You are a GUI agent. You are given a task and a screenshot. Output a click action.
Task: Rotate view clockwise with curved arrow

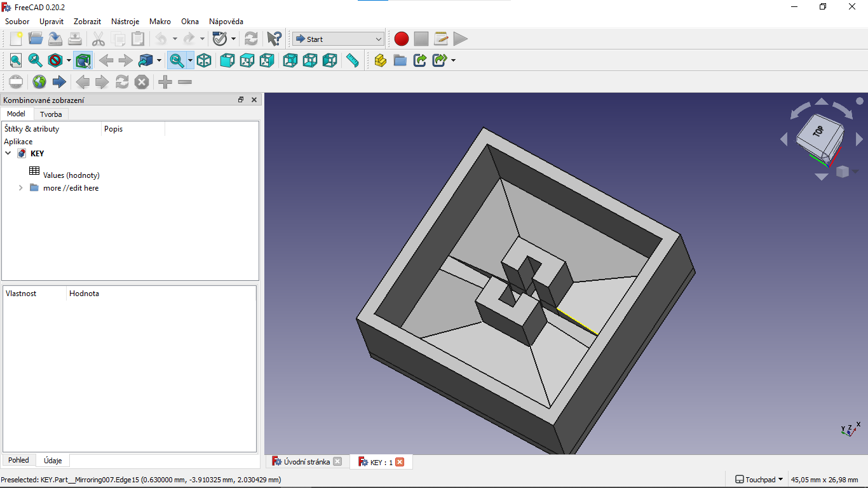coord(842,109)
